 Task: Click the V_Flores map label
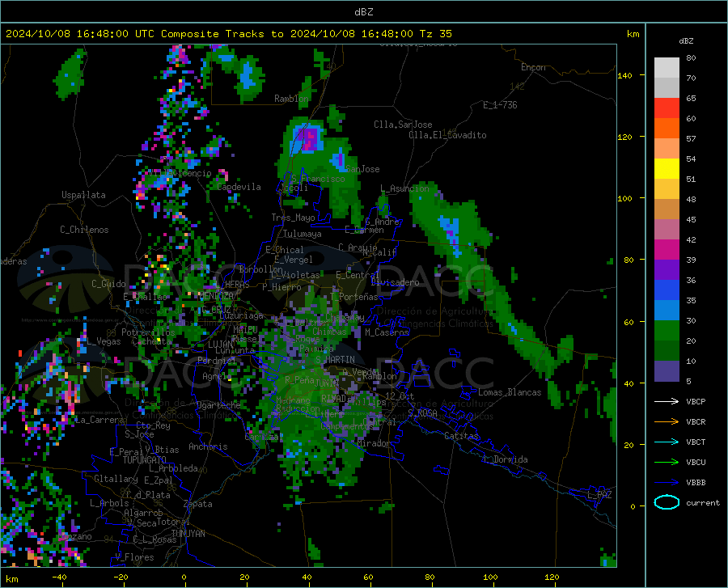point(134,557)
